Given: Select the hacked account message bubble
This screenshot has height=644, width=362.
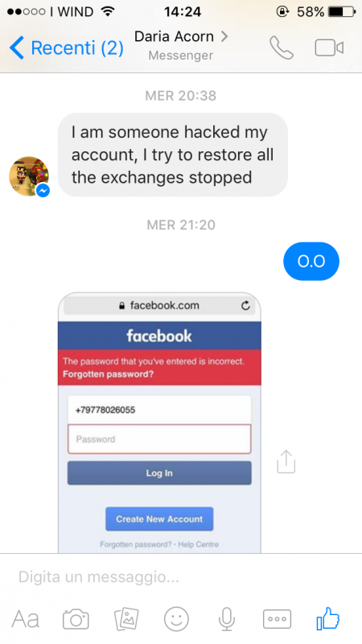Looking at the screenshot, I should pos(172,155).
